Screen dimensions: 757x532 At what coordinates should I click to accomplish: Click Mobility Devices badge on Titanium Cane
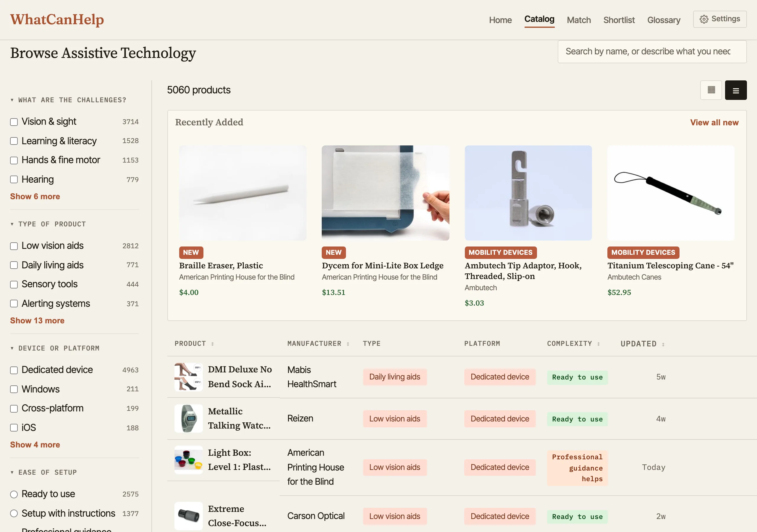point(643,252)
